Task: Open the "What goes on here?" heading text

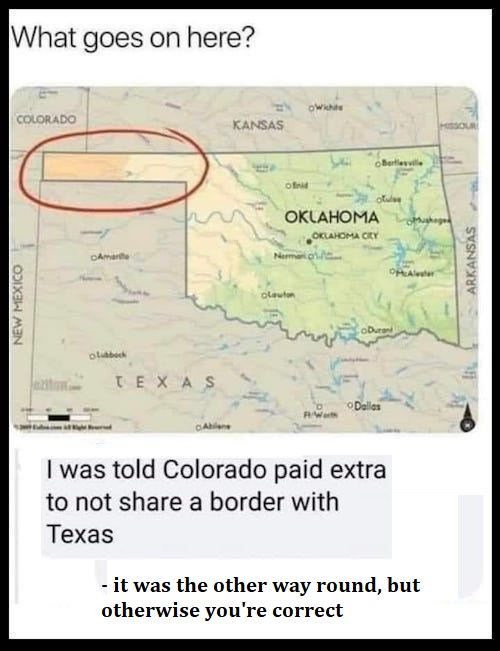Action: [133, 38]
